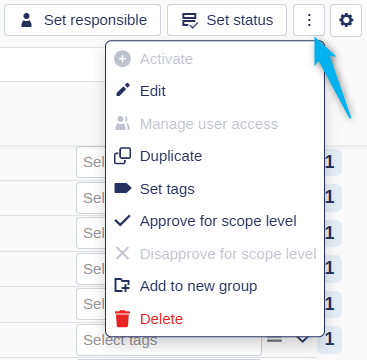Click the pencil Edit icon
367x360 pixels.
[123, 90]
